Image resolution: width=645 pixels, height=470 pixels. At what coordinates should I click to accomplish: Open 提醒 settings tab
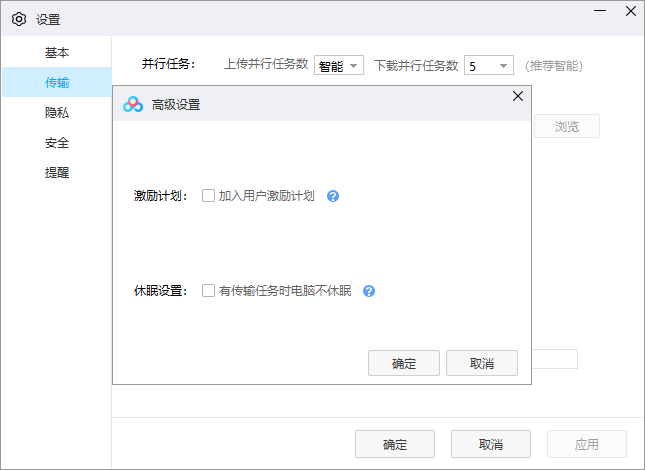tap(57, 172)
